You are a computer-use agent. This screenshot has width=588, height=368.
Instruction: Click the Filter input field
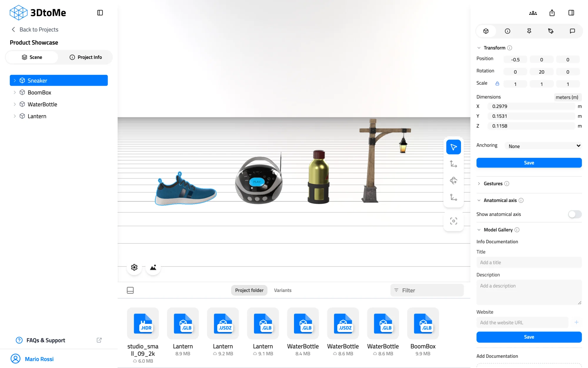[x=427, y=291]
